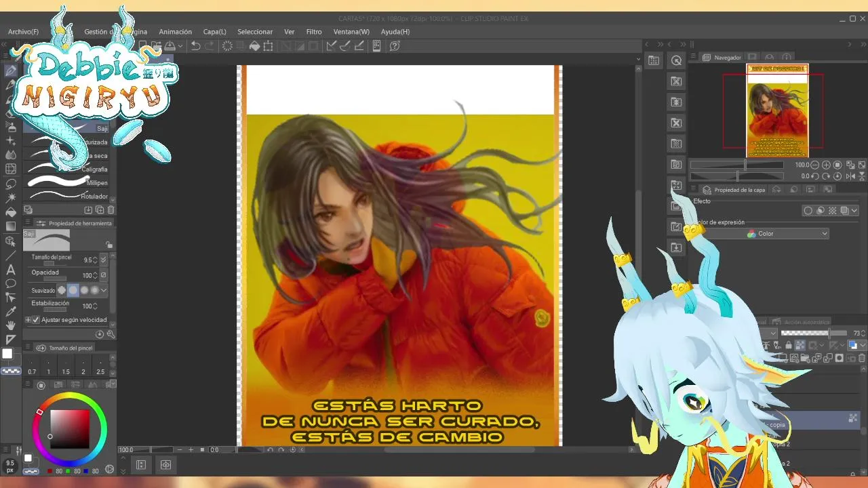Viewport: 868px width, 488px height.
Task: Select the Lasso selection tool
Action: click(x=11, y=184)
